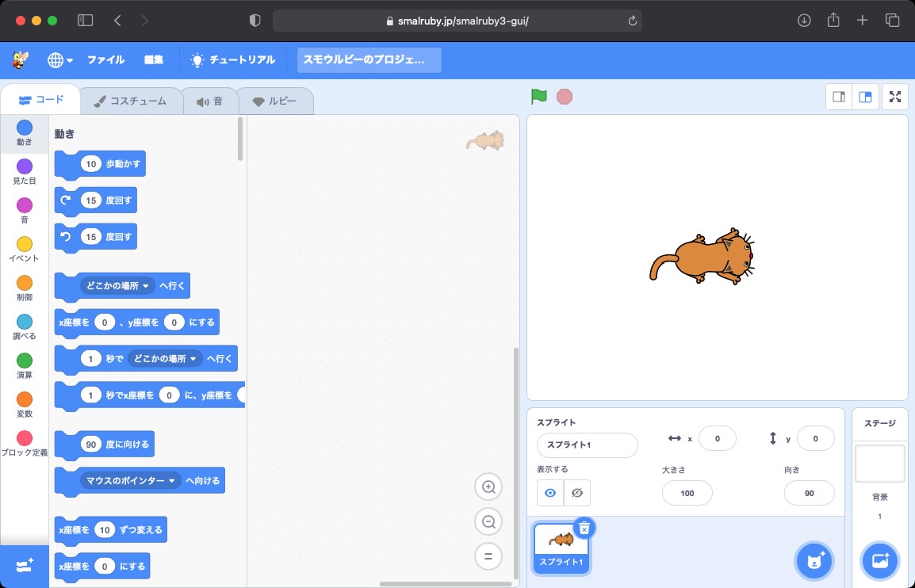This screenshot has height=588, width=915.
Task: Select the 変数 block category
Action: 25,405
